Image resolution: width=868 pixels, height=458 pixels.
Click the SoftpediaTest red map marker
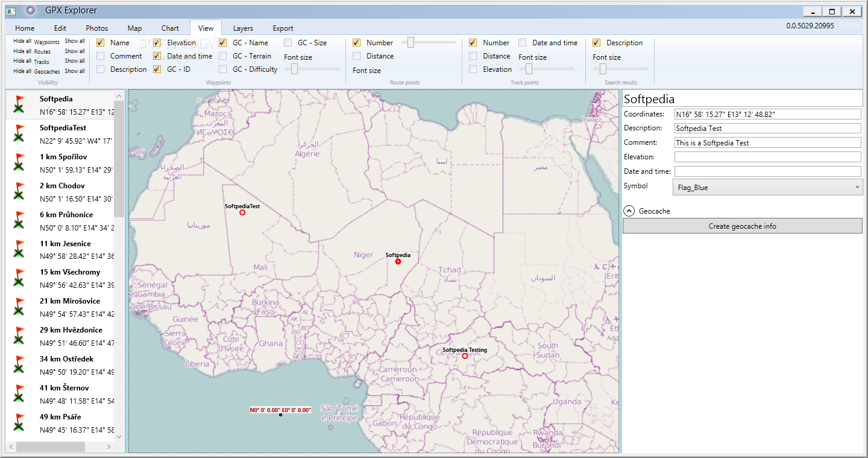tap(242, 212)
